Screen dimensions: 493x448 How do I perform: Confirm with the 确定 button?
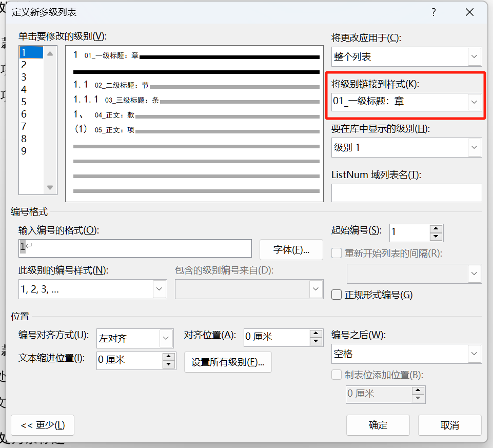378,425
